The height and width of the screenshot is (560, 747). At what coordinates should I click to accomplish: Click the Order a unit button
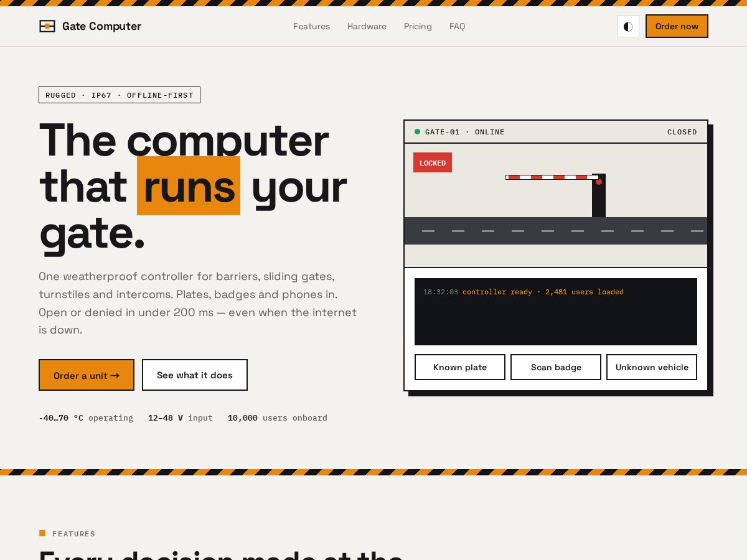click(x=87, y=375)
